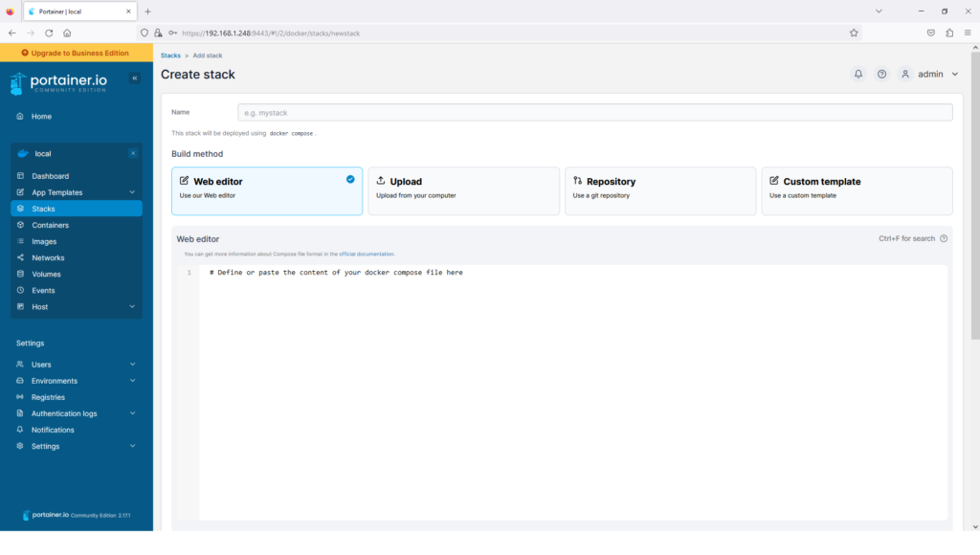Open the help icon near admin
Screen dimensions: 980x555
[x=881, y=74]
